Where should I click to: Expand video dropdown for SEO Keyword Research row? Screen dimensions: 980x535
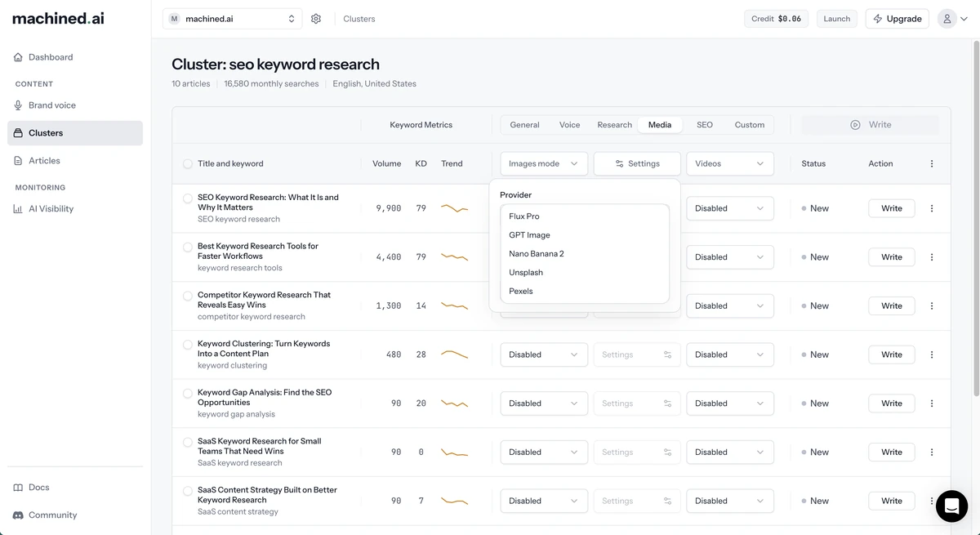(730, 208)
